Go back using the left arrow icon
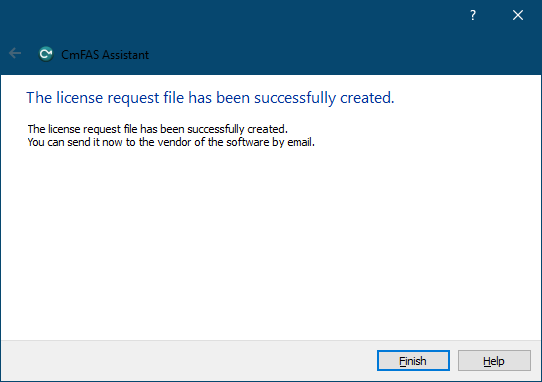 point(15,53)
